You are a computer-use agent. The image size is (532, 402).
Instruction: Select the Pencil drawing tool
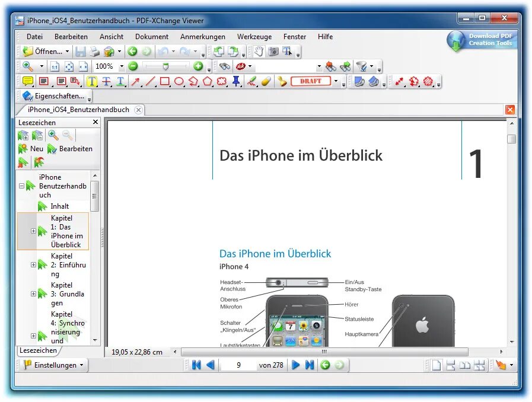pyautogui.click(x=251, y=81)
